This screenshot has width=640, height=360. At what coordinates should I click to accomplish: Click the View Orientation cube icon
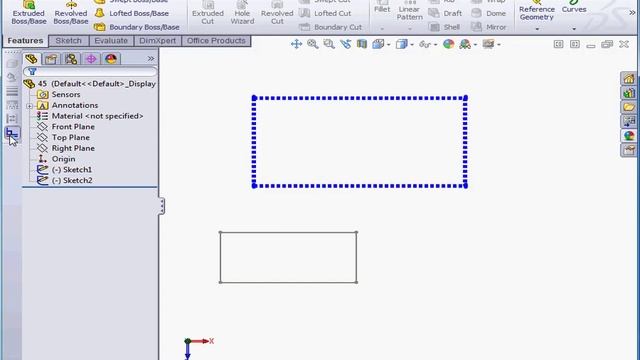pos(378,44)
